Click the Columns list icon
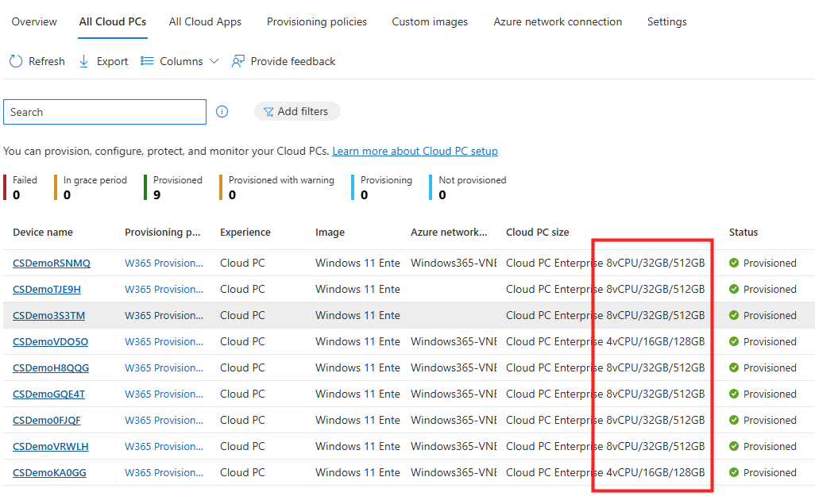Screen dimensions: 815x504 (x=147, y=61)
